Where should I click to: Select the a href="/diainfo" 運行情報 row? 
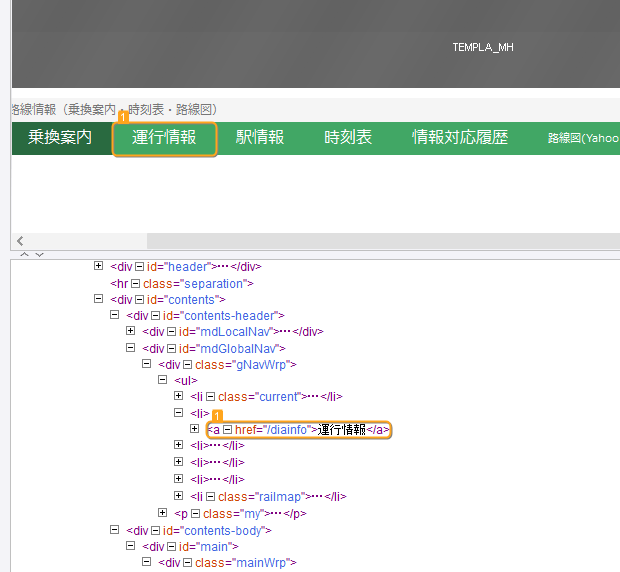point(299,430)
